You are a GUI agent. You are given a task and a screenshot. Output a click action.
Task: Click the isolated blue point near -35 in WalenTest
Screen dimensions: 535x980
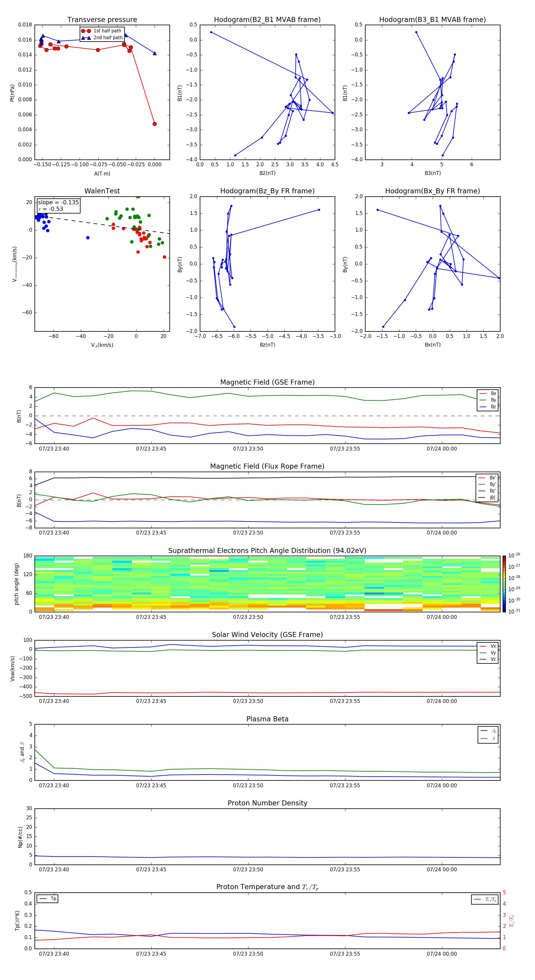click(88, 238)
